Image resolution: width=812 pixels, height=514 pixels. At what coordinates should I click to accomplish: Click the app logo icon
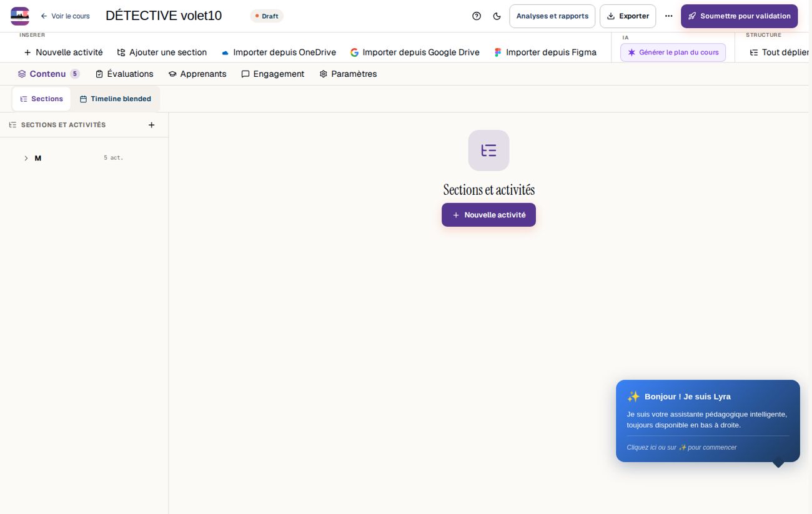pos(20,16)
